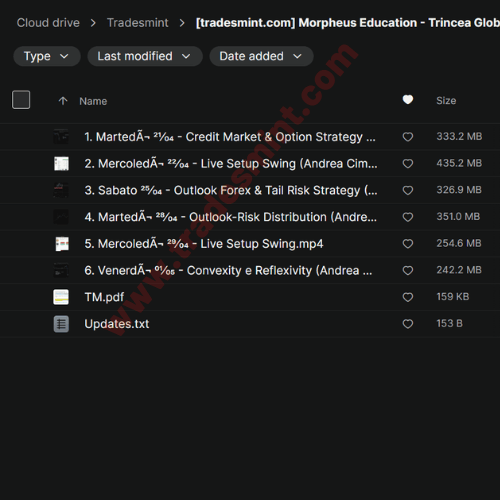Click the 254.6 MB size value
The image size is (500, 500).
(459, 243)
